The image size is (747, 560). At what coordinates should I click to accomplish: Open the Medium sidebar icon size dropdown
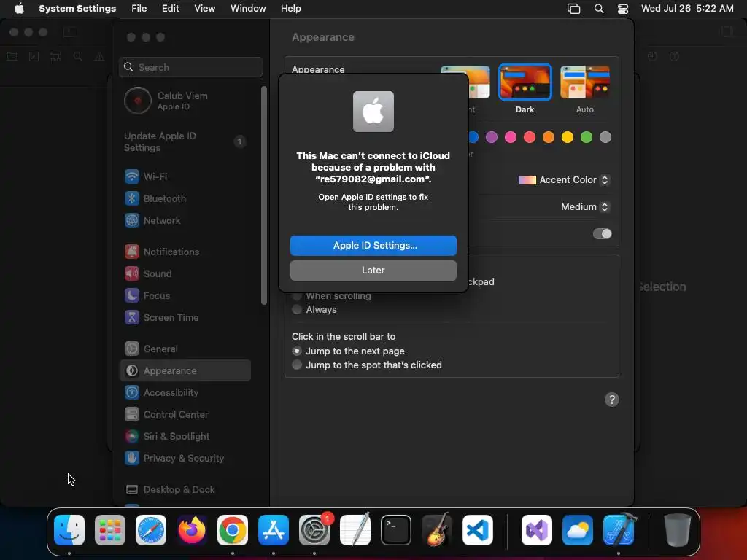point(585,206)
